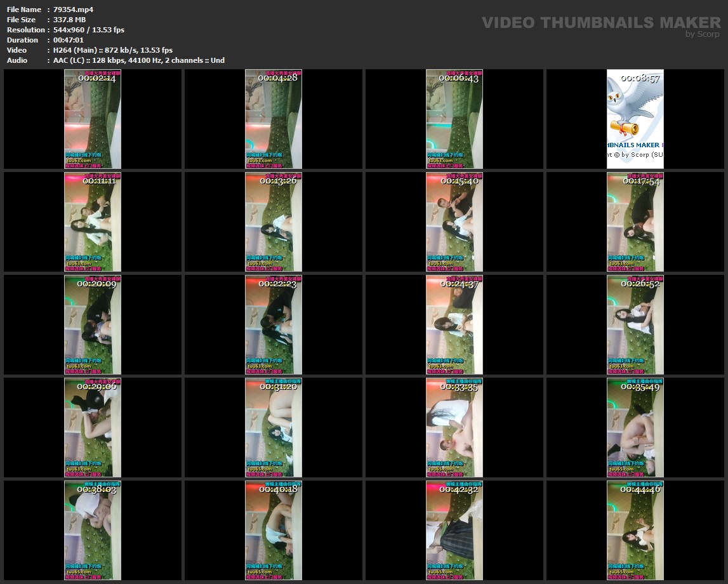
Task: Select the frame at timestamp 00:31:20
Action: [x=274, y=427]
